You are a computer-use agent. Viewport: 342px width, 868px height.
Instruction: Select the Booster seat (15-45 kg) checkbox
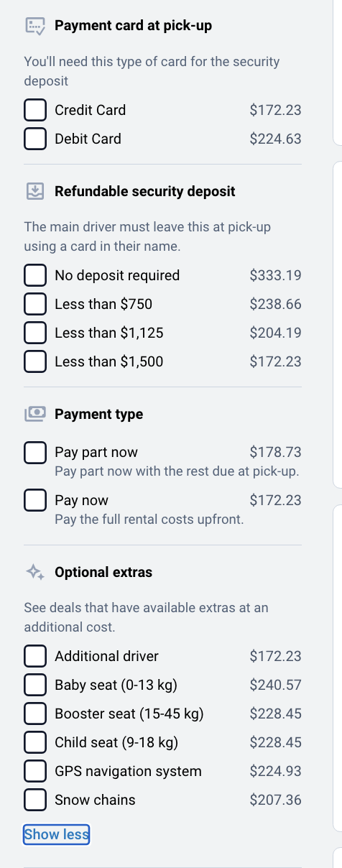pyautogui.click(x=35, y=714)
